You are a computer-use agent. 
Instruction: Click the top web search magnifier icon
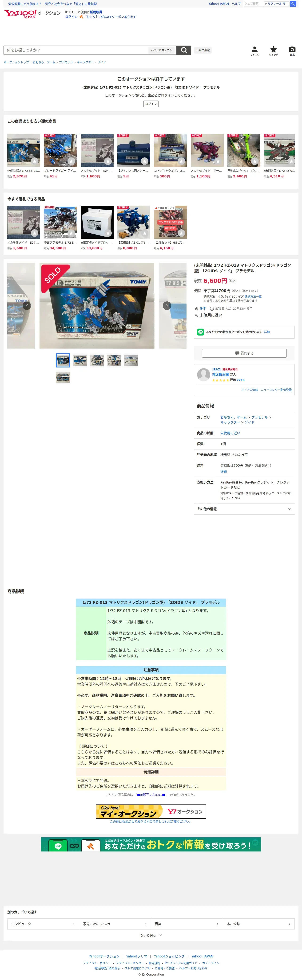293,4
